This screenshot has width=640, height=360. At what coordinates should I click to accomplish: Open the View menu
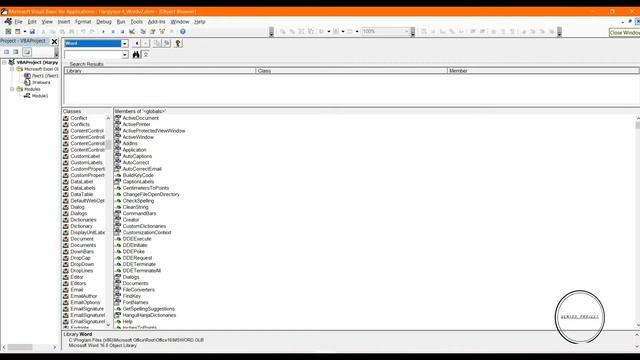(x=47, y=22)
